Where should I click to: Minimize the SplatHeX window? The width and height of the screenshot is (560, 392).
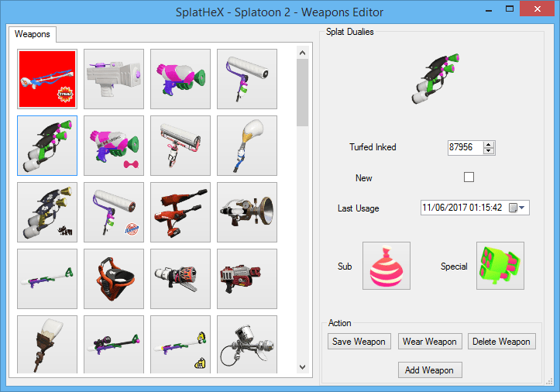[x=489, y=9]
